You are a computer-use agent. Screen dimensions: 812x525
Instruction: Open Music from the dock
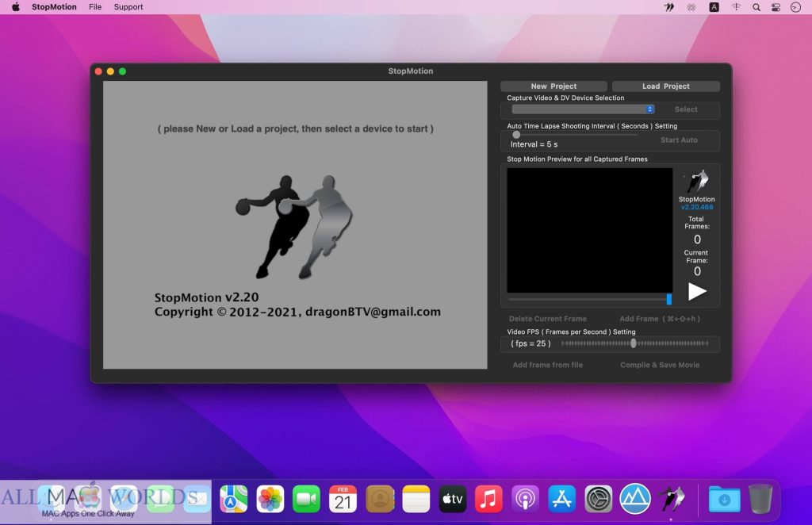coord(488,499)
